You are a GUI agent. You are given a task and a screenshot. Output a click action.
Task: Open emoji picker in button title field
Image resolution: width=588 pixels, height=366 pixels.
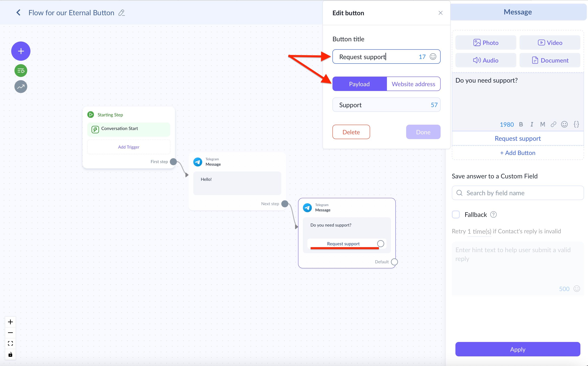tap(433, 57)
